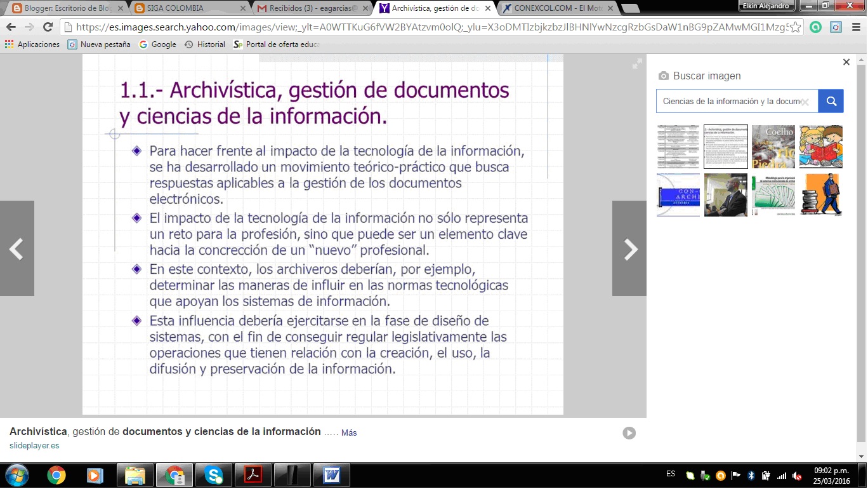Visit the slideplayer.es source link
Viewport: 868px width, 489px height.
pyautogui.click(x=34, y=445)
